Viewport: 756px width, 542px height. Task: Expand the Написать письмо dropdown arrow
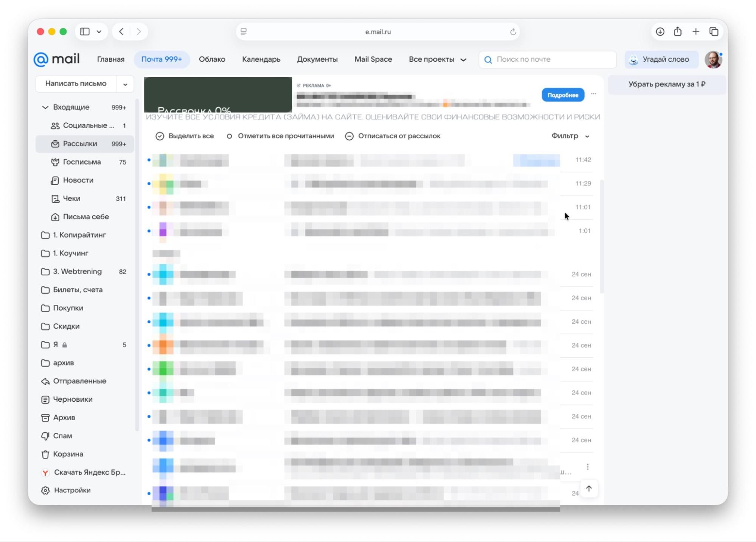[x=125, y=84]
